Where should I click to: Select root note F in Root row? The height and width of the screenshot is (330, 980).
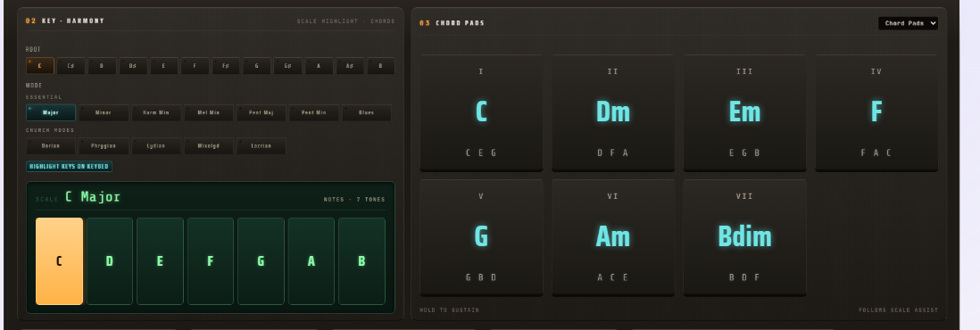(x=195, y=66)
